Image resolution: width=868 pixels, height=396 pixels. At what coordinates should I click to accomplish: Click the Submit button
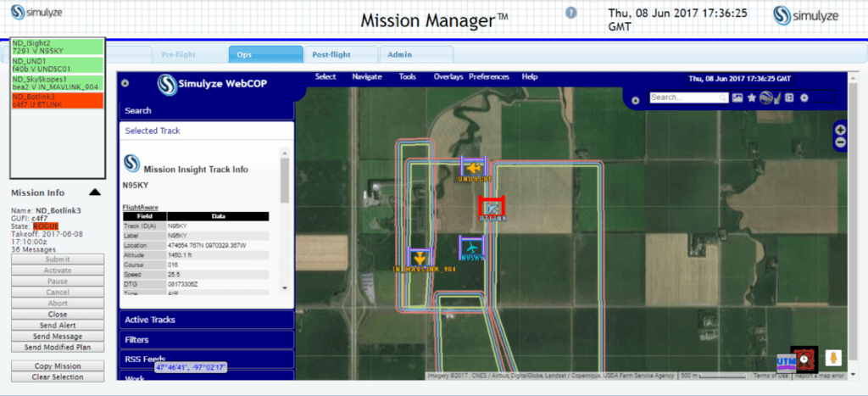(58, 259)
